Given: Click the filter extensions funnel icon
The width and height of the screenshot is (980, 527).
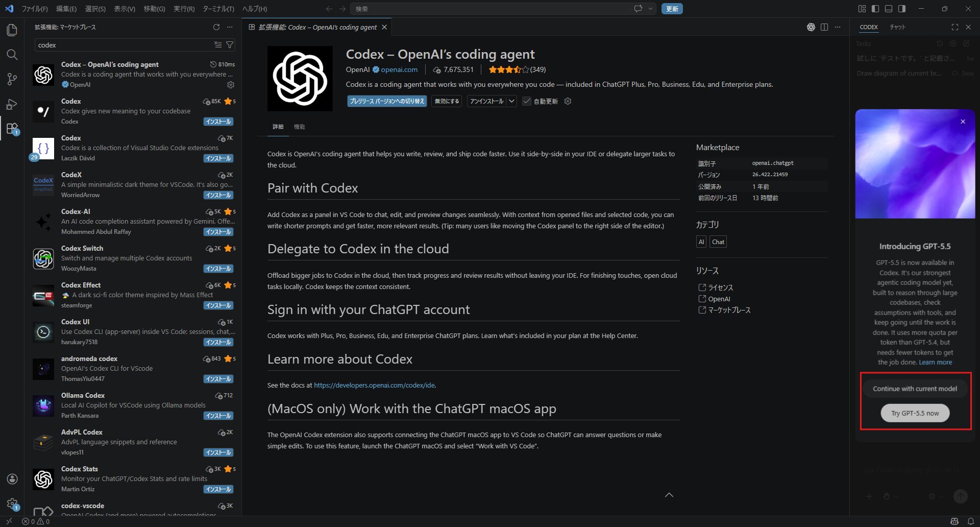Looking at the screenshot, I should click(x=230, y=45).
